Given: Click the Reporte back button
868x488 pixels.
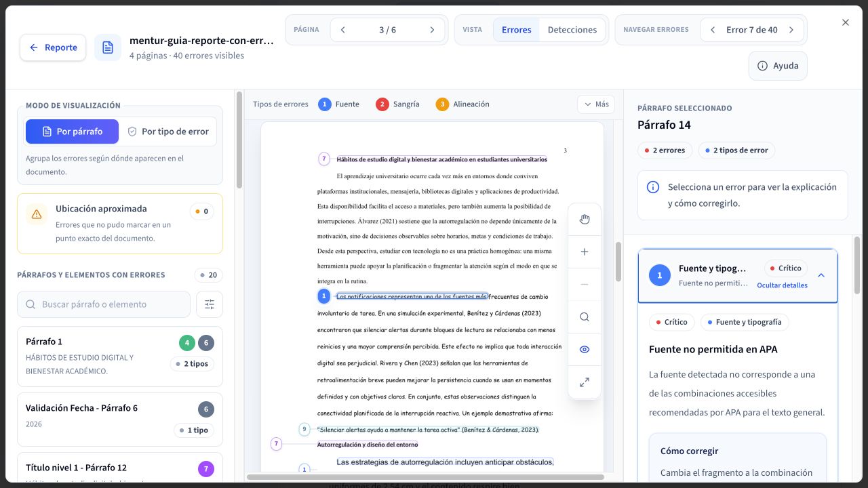Looking at the screenshot, I should (53, 47).
